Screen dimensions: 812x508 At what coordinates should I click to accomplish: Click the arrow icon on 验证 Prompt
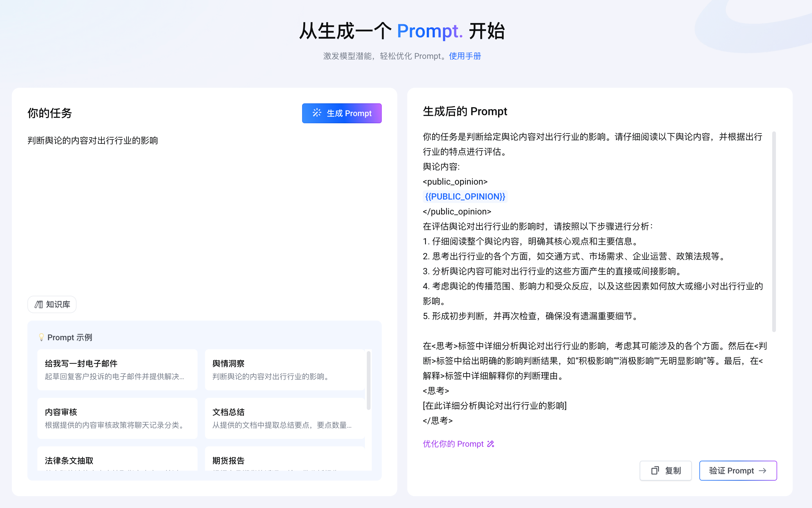[763, 470]
